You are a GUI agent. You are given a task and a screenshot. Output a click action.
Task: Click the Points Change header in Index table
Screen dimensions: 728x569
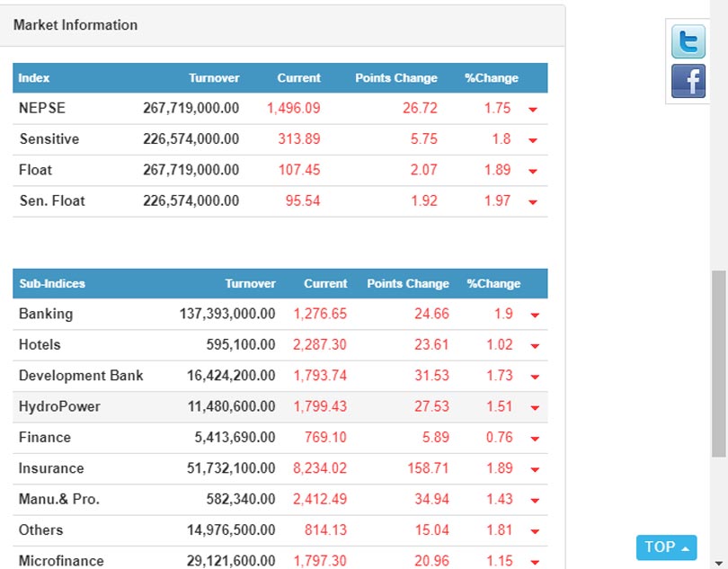396,78
